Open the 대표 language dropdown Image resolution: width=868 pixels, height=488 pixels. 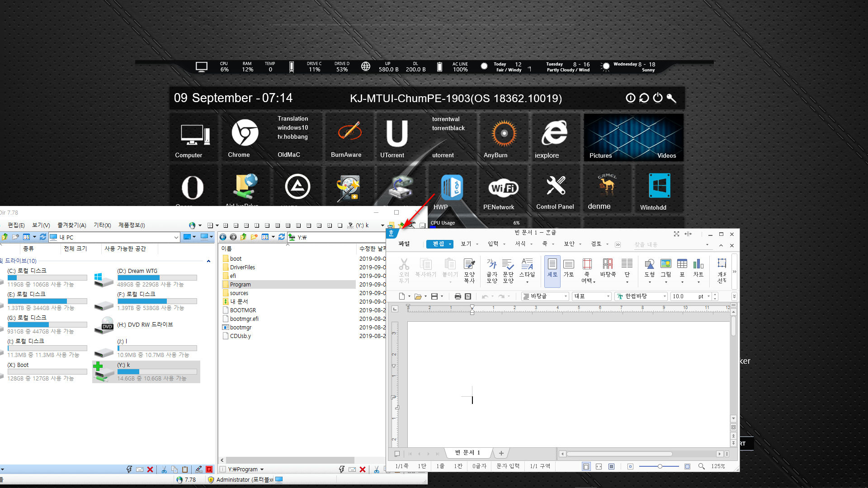(592, 296)
